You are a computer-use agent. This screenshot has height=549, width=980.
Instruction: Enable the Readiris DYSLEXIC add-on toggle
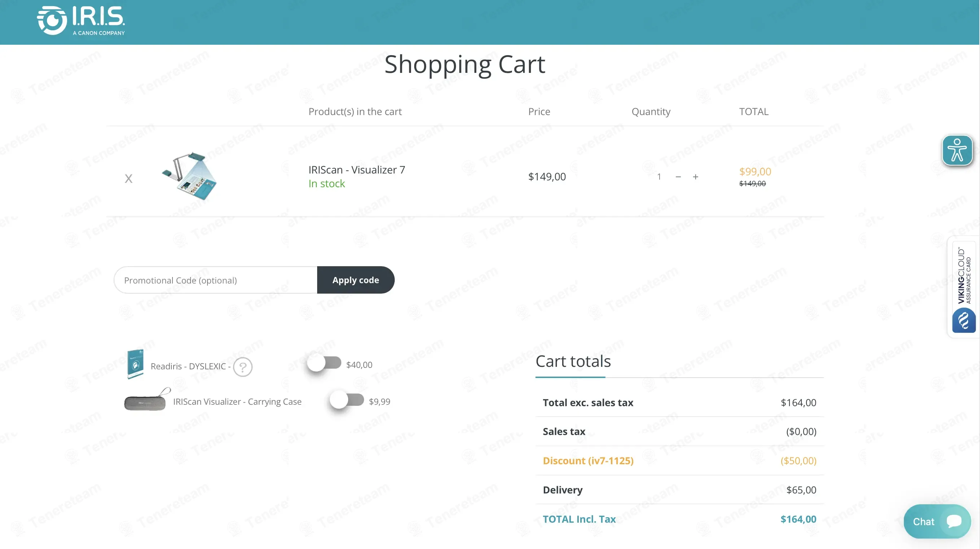324,363
